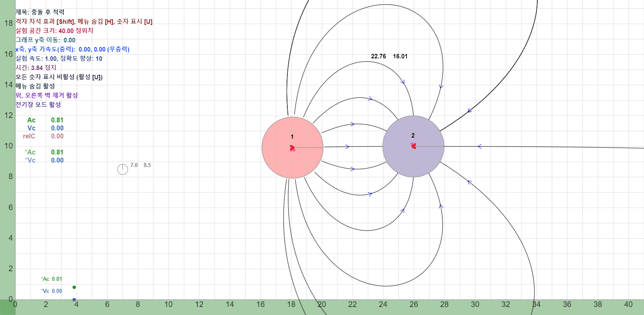
Task: Click the 숫자 표시 [U] shortcut hint
Action: tap(134, 21)
